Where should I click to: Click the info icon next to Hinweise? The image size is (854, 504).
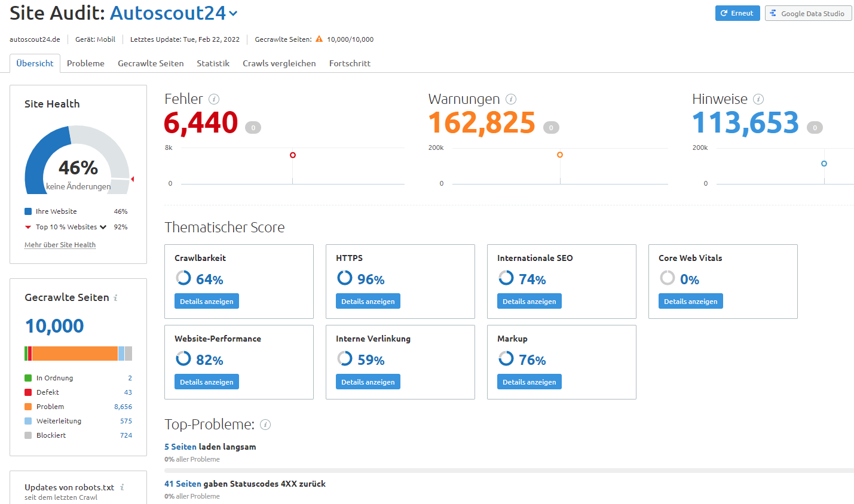point(758,99)
